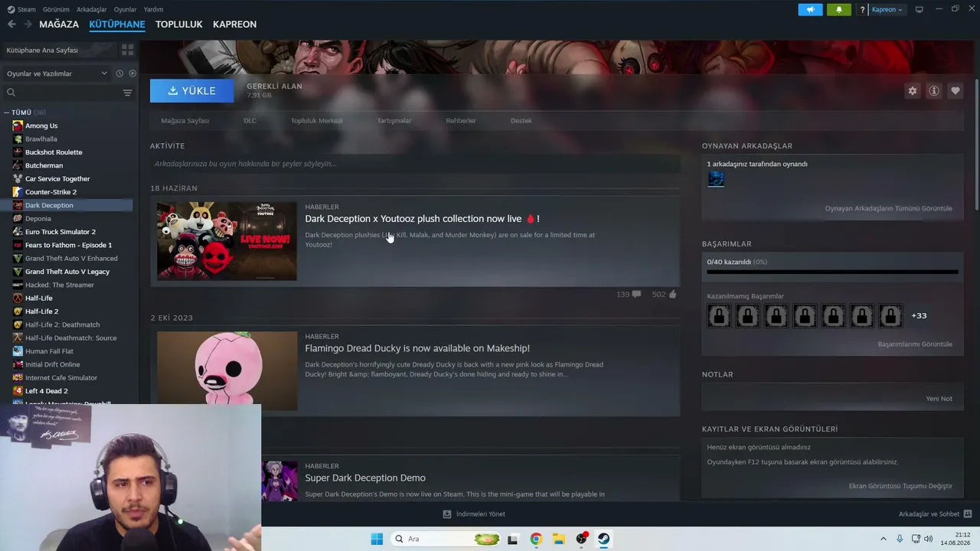Open the Topluluk Merkezi link
The height and width of the screenshot is (551, 980).
(x=316, y=121)
